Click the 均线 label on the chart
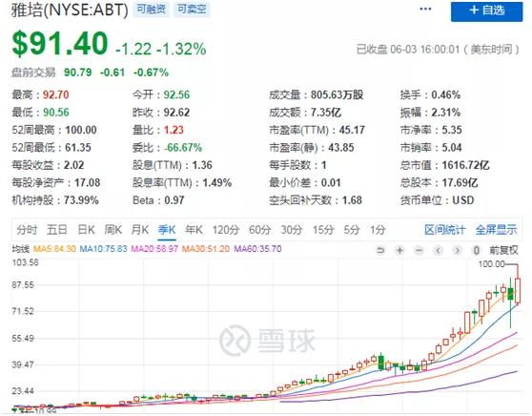Image resolution: width=532 pixels, height=416 pixels. 21,249
